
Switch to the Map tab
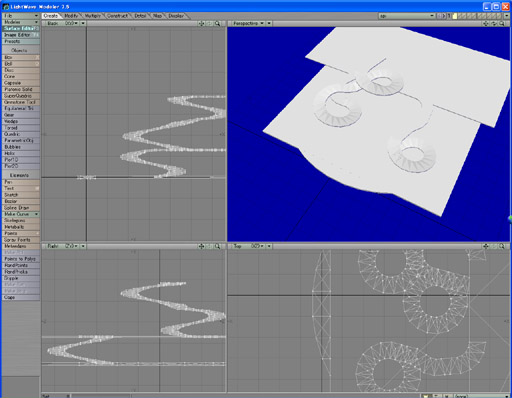[157, 16]
